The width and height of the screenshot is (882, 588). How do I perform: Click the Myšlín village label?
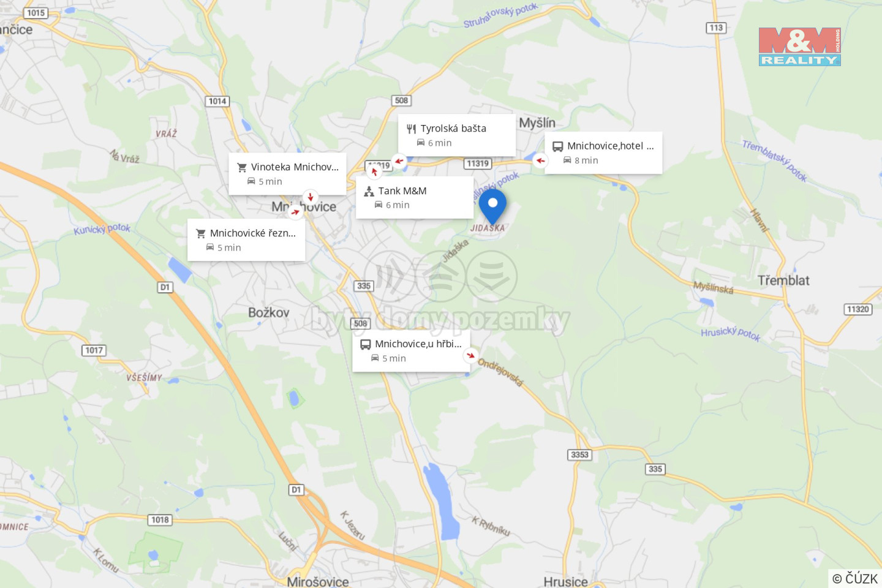[537, 123]
